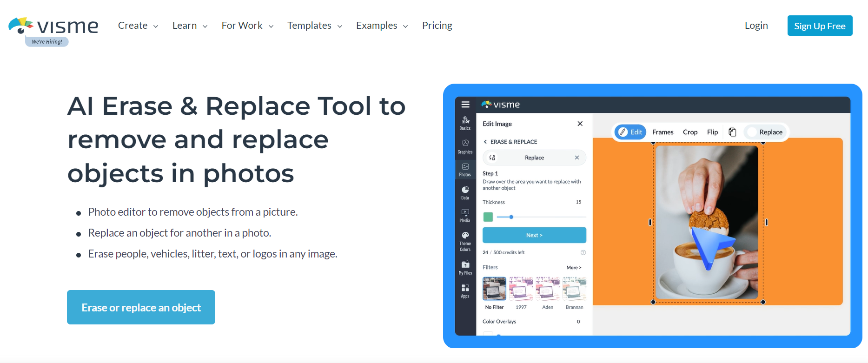The width and height of the screenshot is (868, 363).
Task: Click the green brush color swatch
Action: (488, 217)
